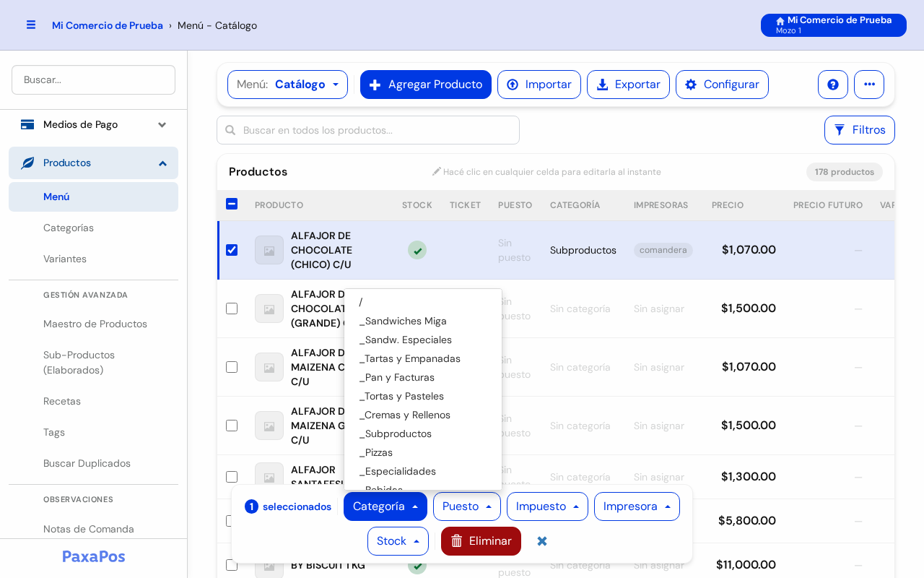924x578 pixels.
Task: Uncheck ALFAJOR DE CHOCOLATE (CHICO) row checkbox
Action: coord(232,250)
